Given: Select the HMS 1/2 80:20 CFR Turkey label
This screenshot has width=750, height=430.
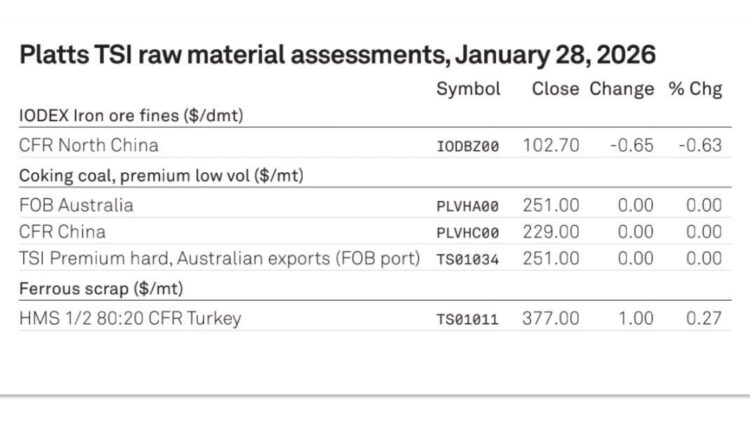Looking at the screenshot, I should 130,319.
